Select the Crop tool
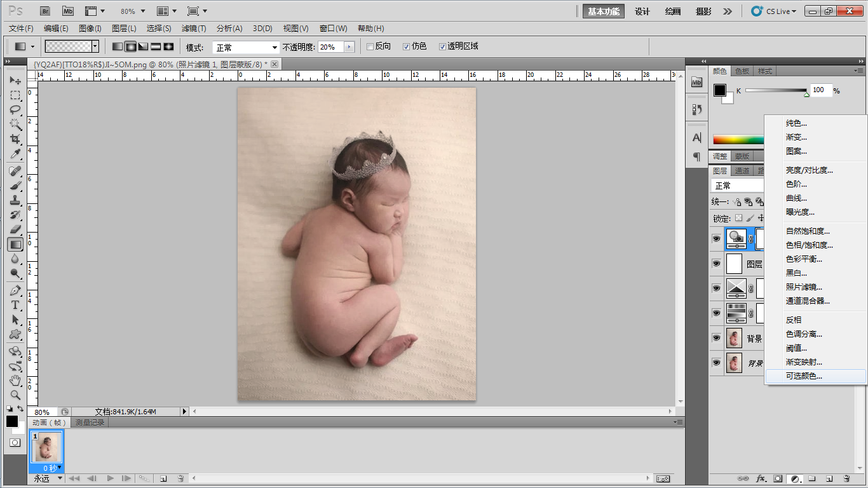The width and height of the screenshot is (868, 488). click(x=15, y=139)
